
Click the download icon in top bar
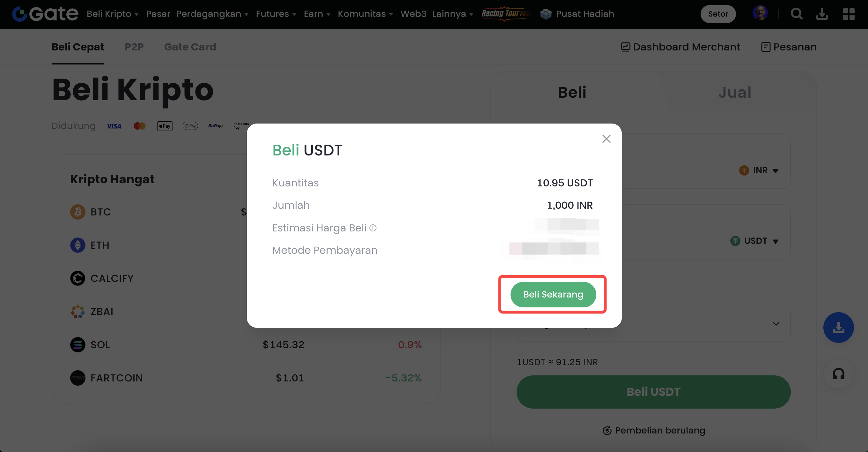(x=822, y=14)
